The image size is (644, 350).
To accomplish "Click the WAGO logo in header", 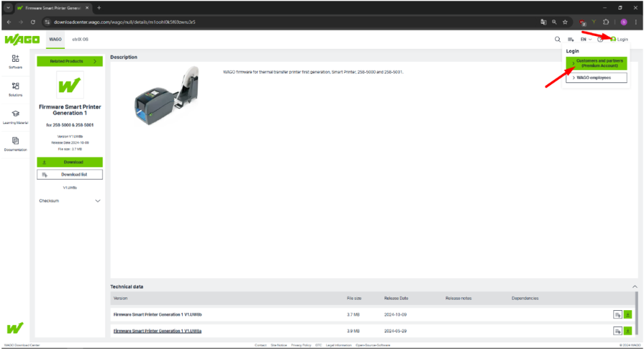I will [22, 39].
